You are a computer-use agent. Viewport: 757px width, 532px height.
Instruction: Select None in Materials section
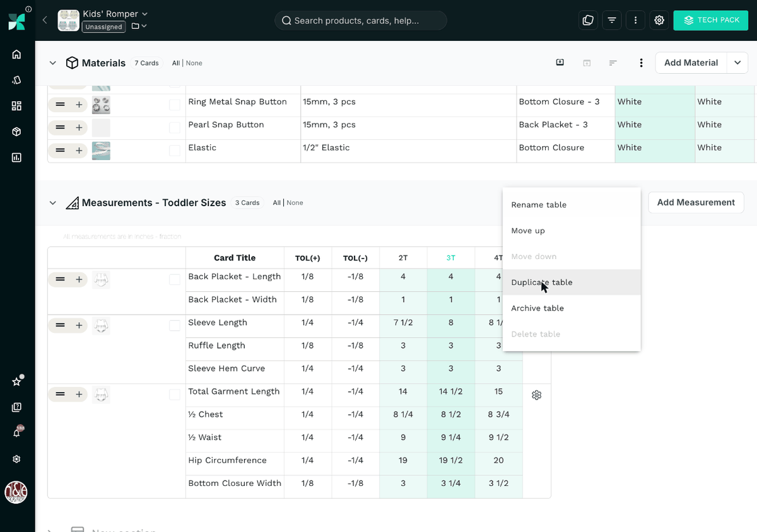pyautogui.click(x=194, y=63)
